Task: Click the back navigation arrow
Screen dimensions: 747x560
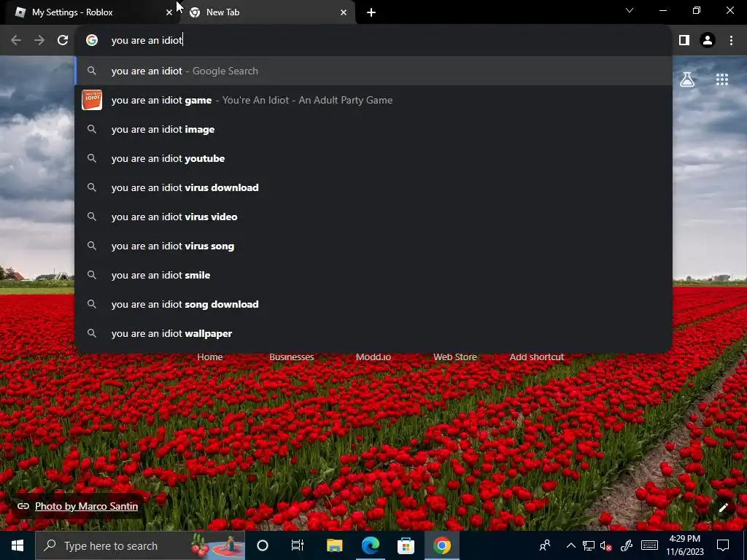Action: pyautogui.click(x=16, y=41)
